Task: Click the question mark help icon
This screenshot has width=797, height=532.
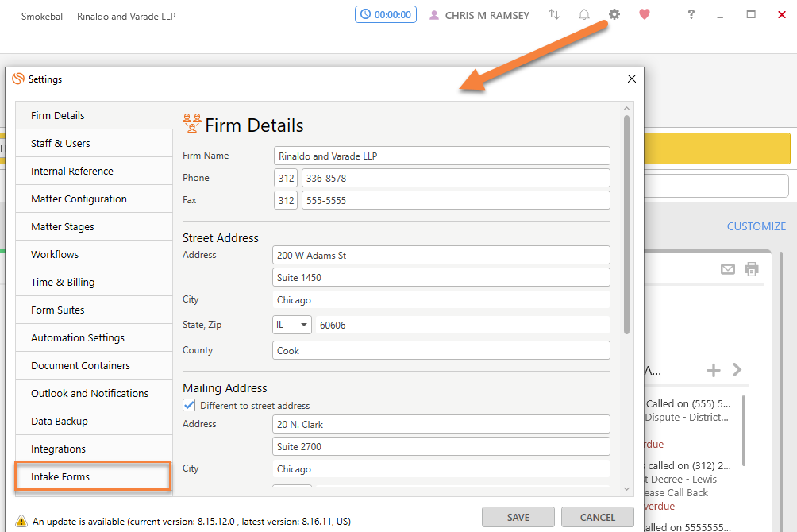Action: click(x=691, y=14)
